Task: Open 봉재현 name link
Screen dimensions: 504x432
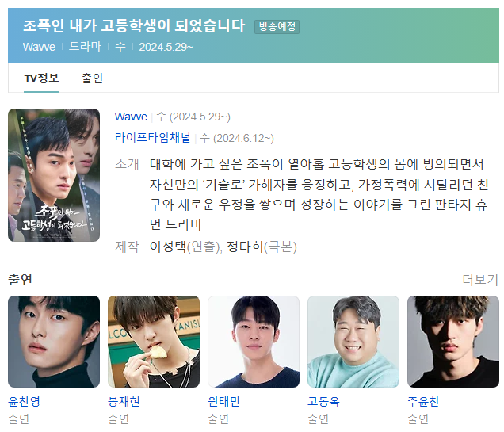Action: coord(124,401)
